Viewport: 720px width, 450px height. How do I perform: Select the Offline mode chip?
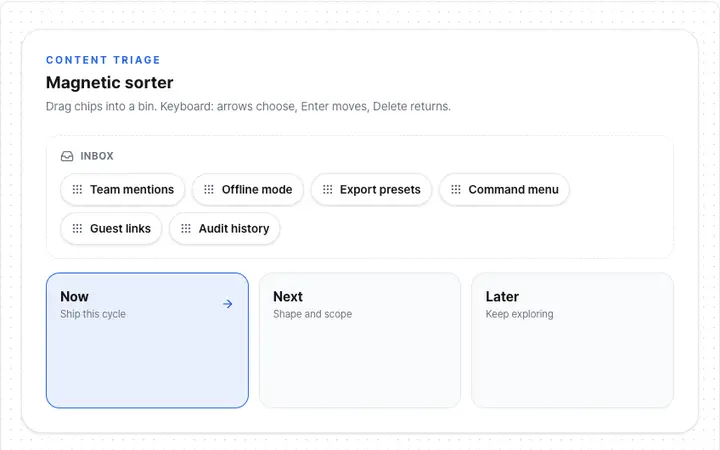tap(248, 189)
